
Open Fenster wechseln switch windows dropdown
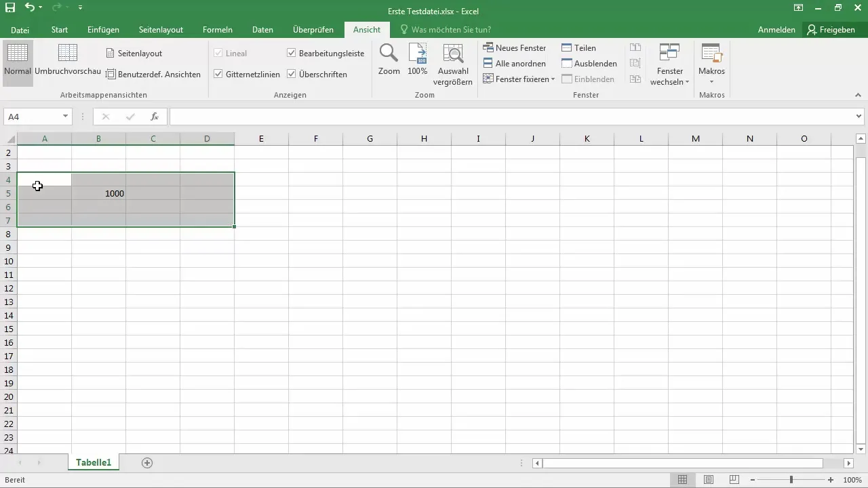670,64
